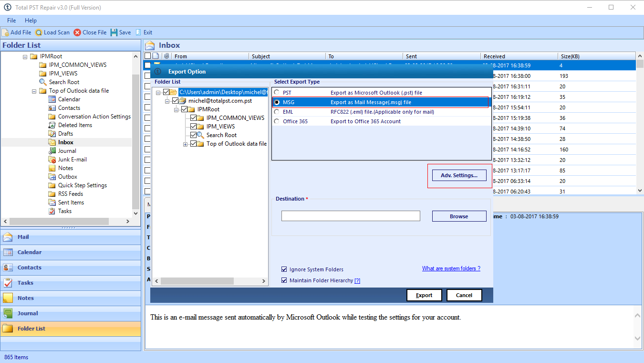
Task: Click the [?] link beside Maintain Folder Hierarchy
Action: click(x=357, y=280)
